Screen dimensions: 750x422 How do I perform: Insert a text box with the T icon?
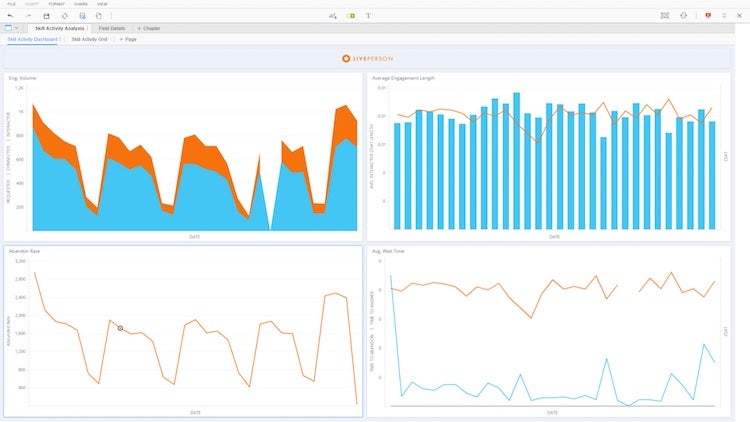point(368,16)
